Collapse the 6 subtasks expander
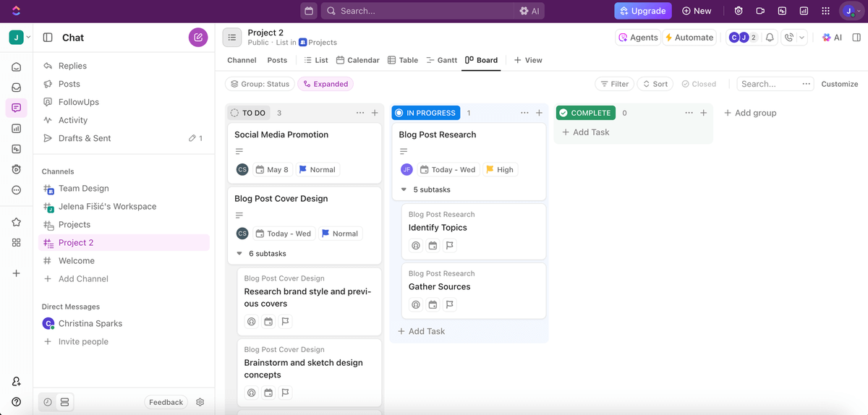Image resolution: width=868 pixels, height=415 pixels. point(239,254)
